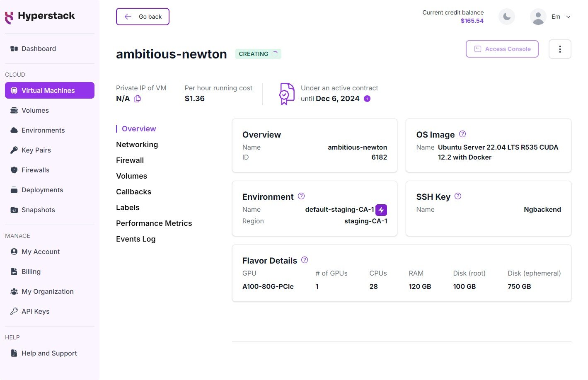Click the A100-80G-PCIe GPU value
588x380 pixels.
point(268,287)
